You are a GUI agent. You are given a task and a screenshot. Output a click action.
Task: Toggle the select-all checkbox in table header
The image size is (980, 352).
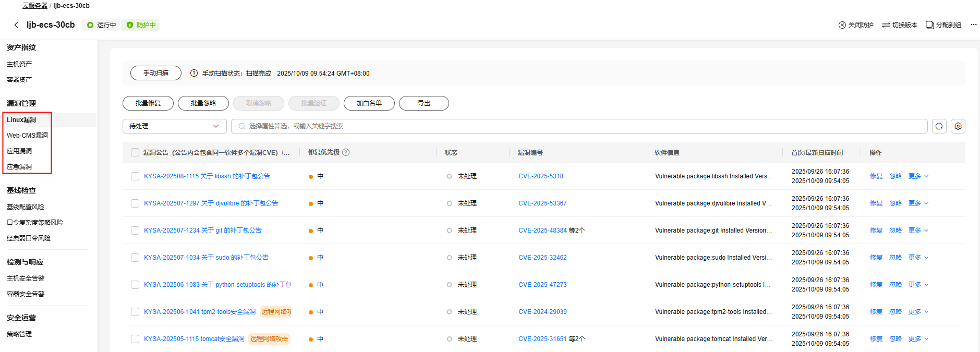pos(135,152)
